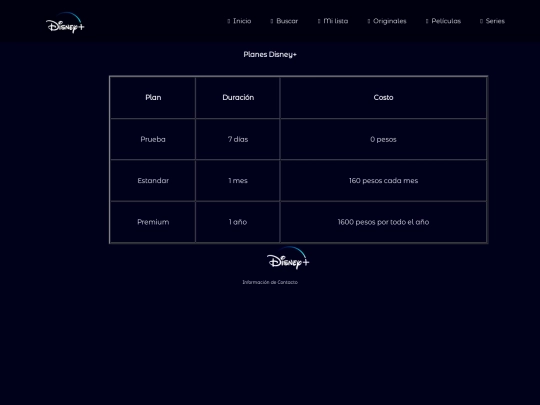540x405 pixels.
Task: Click the 0 pesos cost cell
Action: pyautogui.click(x=383, y=139)
